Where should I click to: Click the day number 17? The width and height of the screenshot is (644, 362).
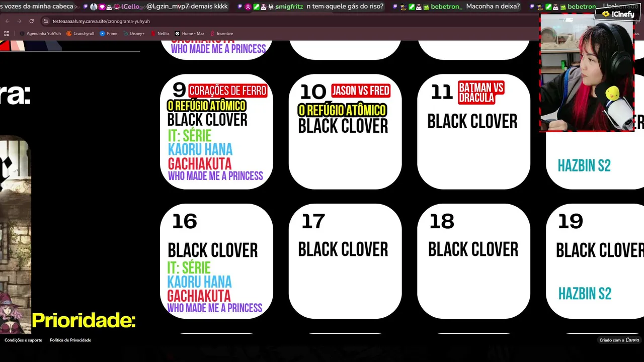pyautogui.click(x=313, y=221)
